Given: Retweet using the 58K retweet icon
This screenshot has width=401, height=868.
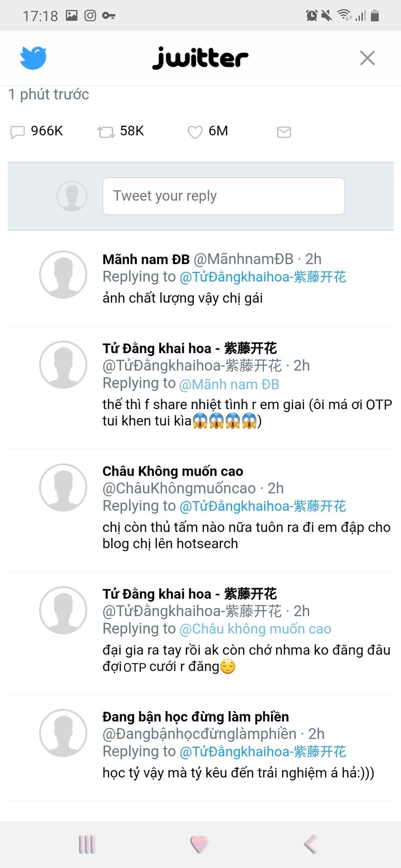Looking at the screenshot, I should (x=106, y=132).
